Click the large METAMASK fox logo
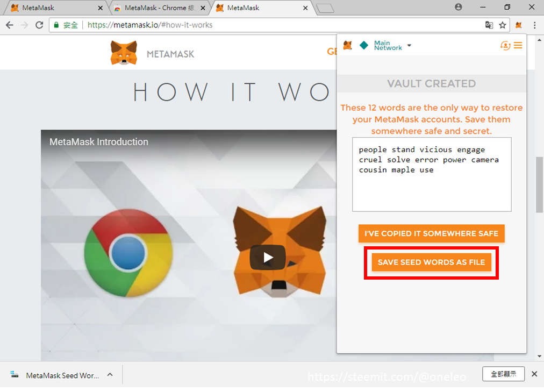The image size is (544, 392). 124,53
